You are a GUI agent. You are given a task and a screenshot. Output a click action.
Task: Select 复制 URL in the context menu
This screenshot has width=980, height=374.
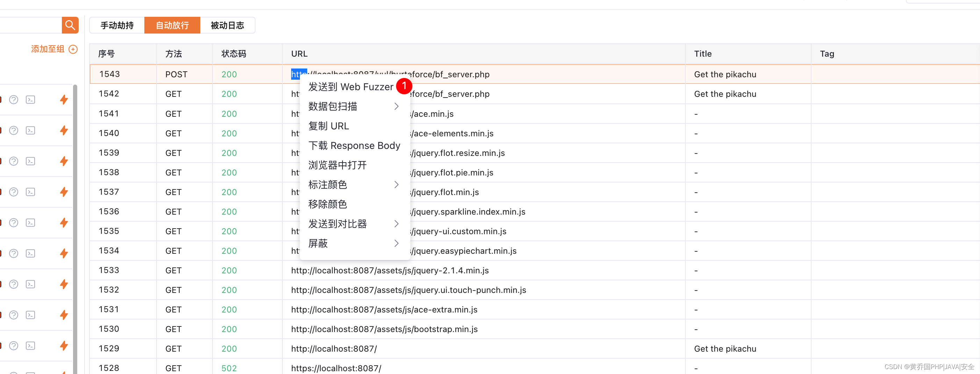pos(329,126)
